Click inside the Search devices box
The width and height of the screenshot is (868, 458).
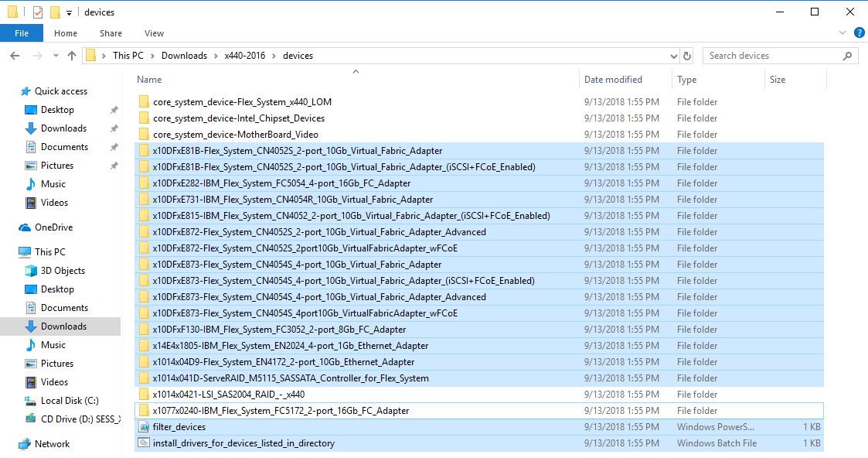(x=773, y=56)
